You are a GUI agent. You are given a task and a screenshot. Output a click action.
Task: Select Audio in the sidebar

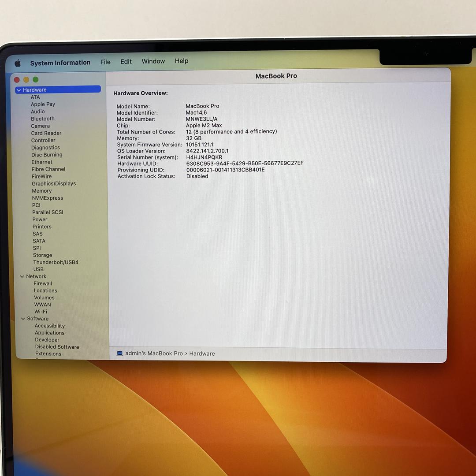click(x=37, y=112)
